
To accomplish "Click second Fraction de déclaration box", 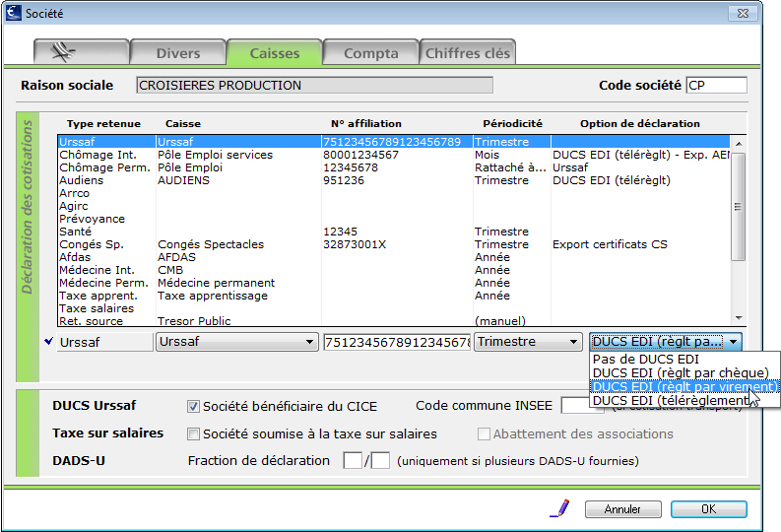I will coord(380,460).
